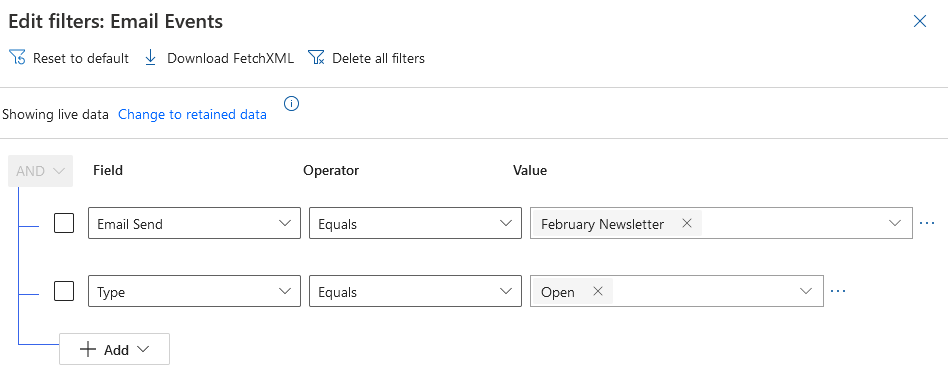948x371 pixels.
Task: Check the Type row checkbox
Action: click(x=64, y=291)
